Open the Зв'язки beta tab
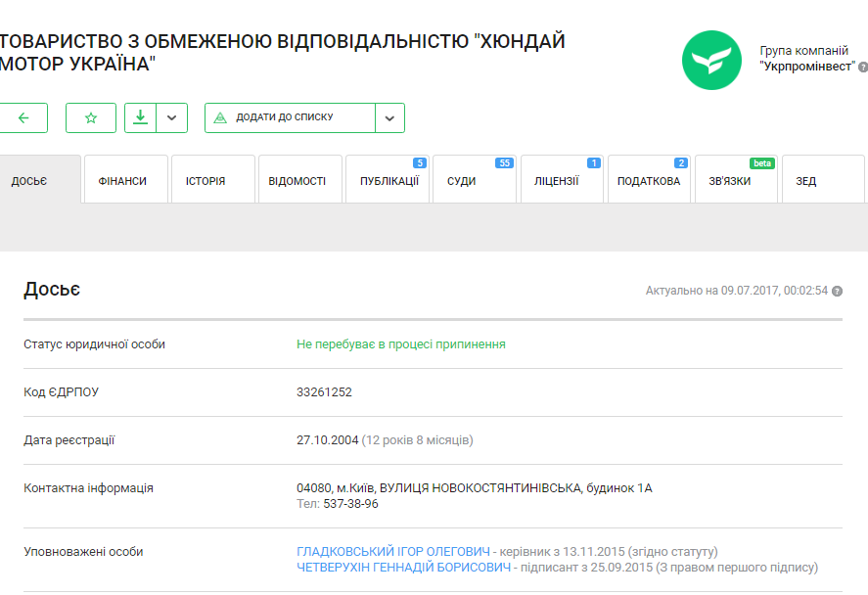 tap(730, 181)
